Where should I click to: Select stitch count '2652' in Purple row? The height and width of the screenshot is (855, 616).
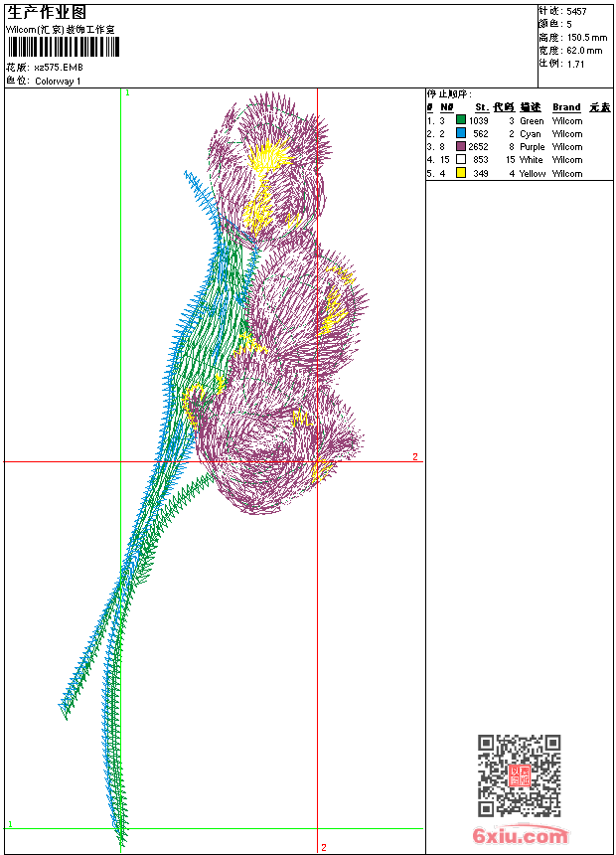pyautogui.click(x=478, y=147)
